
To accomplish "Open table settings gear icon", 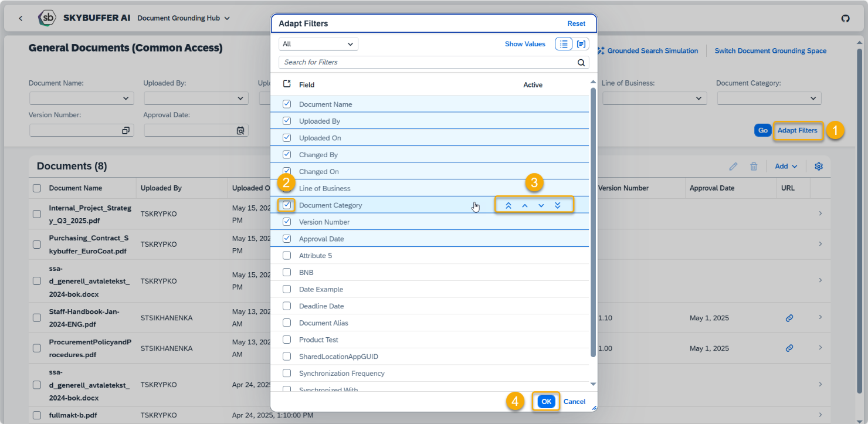I will click(819, 167).
